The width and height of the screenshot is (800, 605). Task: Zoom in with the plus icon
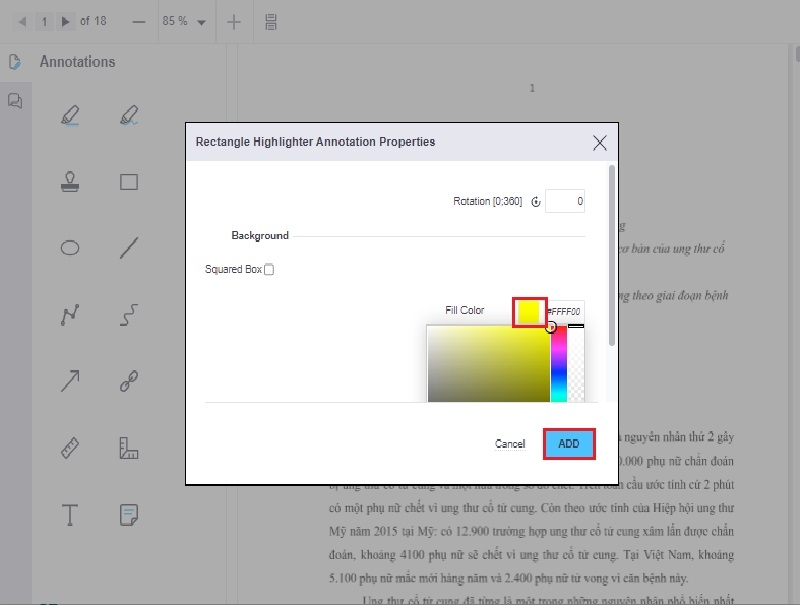click(x=234, y=22)
